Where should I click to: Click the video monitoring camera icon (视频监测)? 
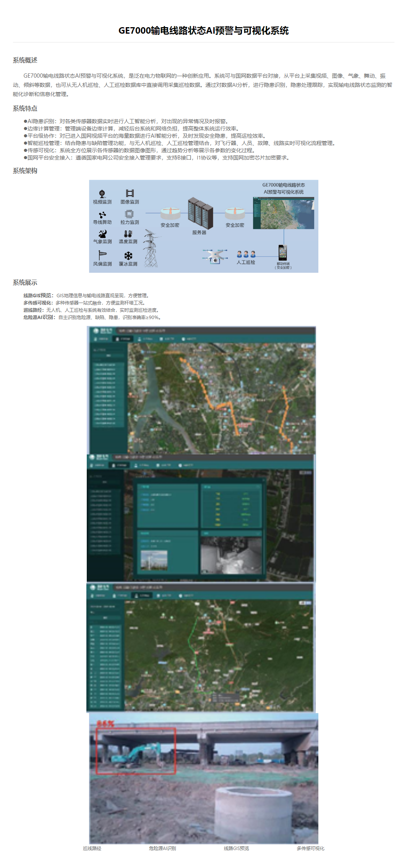click(102, 194)
